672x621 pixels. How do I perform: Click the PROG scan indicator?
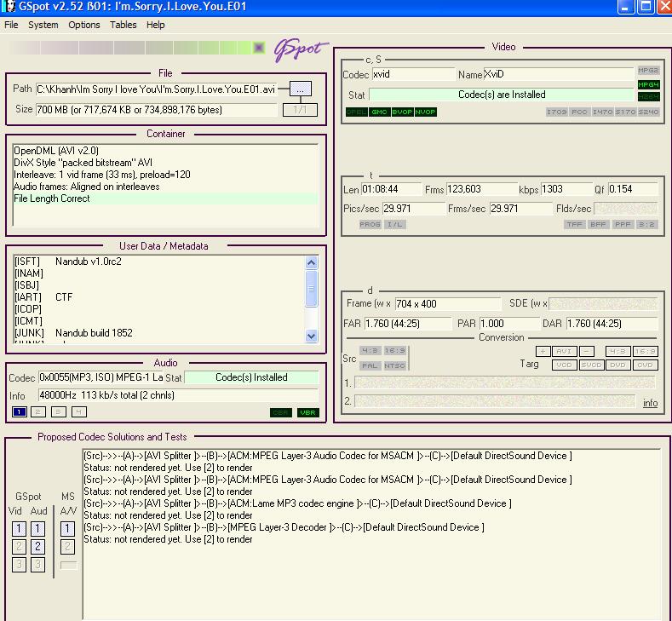tap(370, 224)
